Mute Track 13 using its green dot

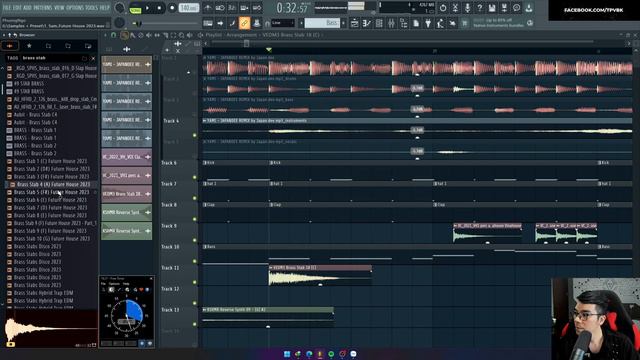(x=195, y=324)
